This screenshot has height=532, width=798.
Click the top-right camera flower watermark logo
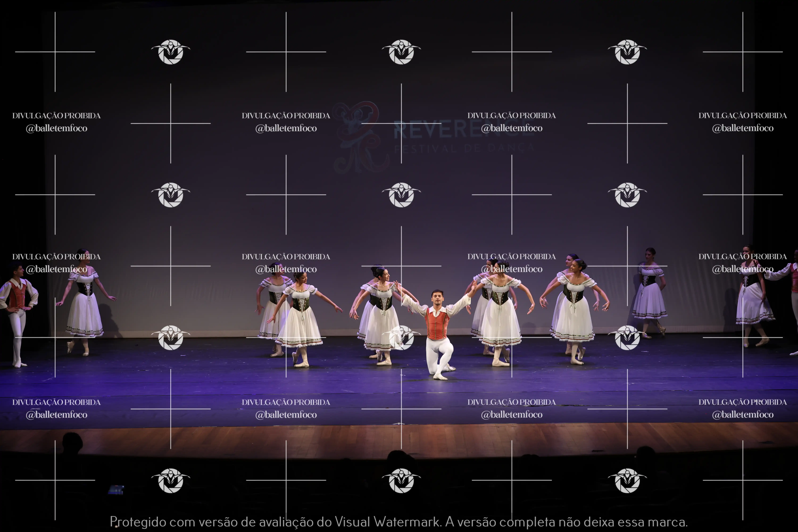coord(627,52)
